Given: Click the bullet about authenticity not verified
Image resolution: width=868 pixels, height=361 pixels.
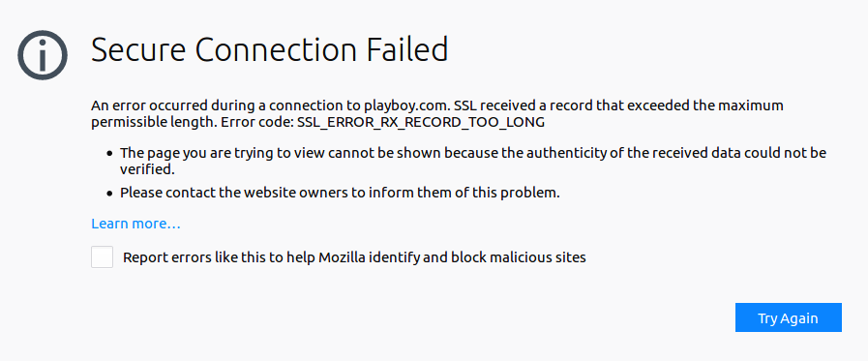Looking at the screenshot, I should [473, 161].
